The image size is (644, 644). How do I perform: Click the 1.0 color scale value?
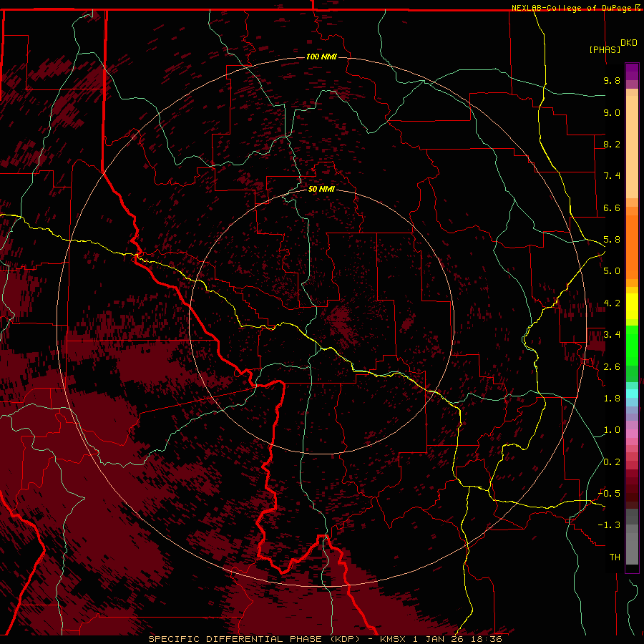click(x=612, y=430)
